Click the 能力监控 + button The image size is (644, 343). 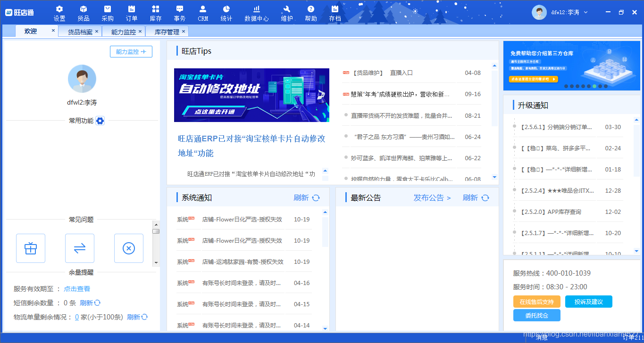point(131,51)
